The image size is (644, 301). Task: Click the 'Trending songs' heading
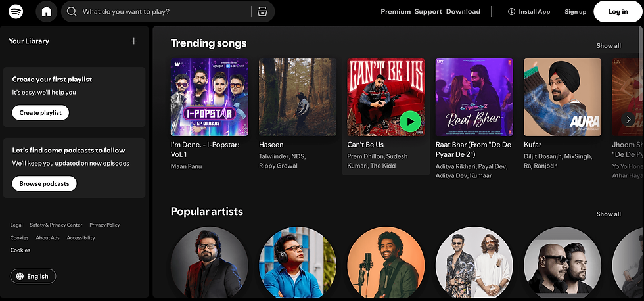(x=209, y=43)
